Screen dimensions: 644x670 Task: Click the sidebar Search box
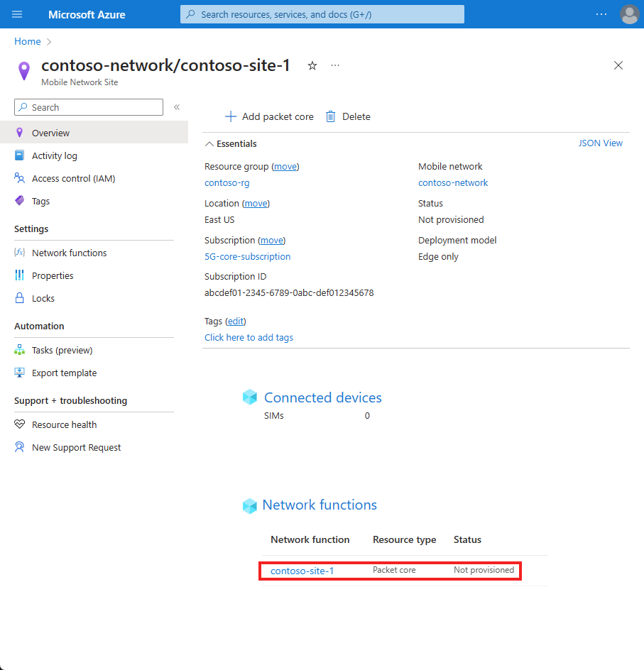tap(89, 107)
